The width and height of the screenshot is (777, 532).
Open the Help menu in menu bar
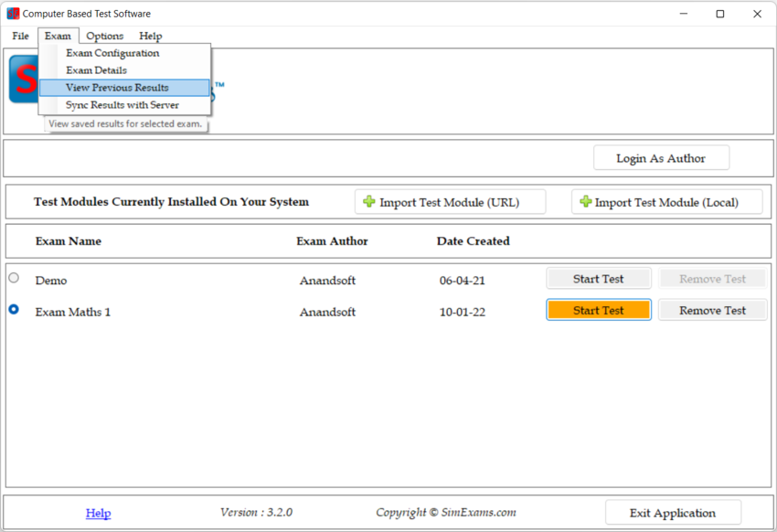tap(151, 36)
